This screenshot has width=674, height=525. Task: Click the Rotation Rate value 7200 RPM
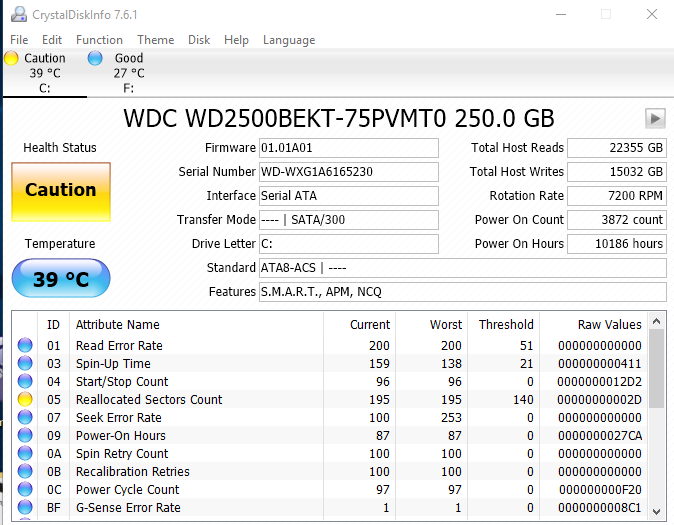point(617,196)
